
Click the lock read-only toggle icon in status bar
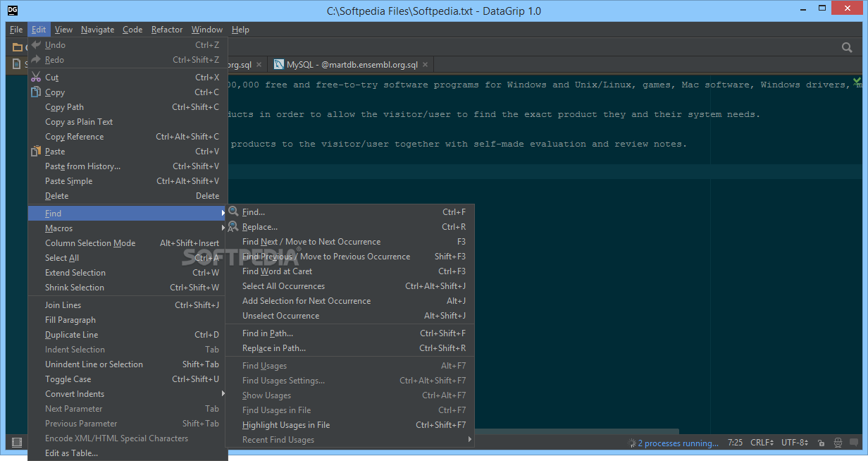(821, 443)
